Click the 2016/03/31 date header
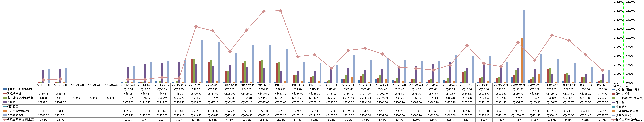The width and height of the screenshot is (644, 122). [280, 85]
